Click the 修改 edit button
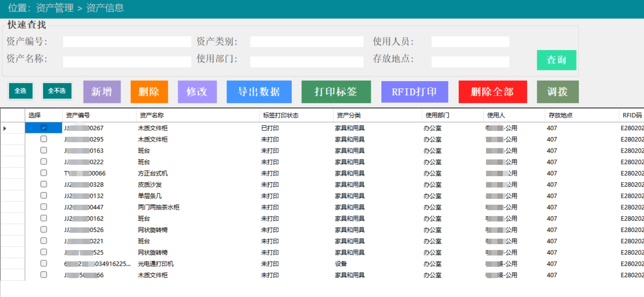The image size is (644, 297). click(x=197, y=92)
